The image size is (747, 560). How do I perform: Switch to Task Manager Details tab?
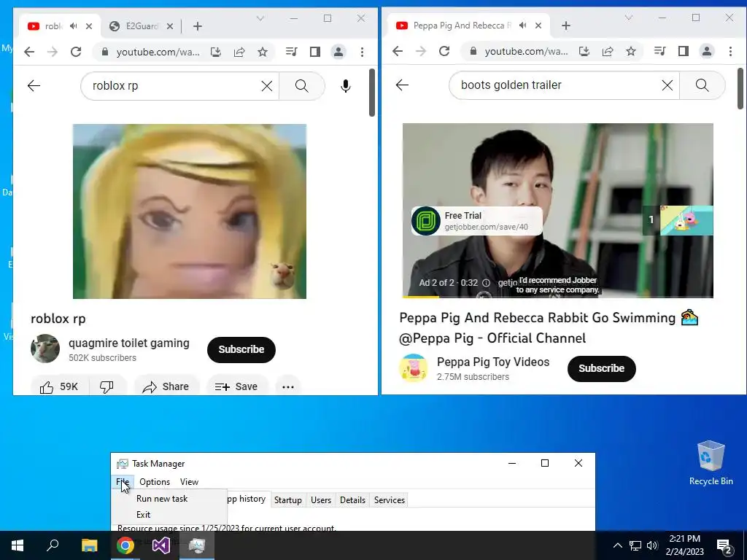[352, 500]
